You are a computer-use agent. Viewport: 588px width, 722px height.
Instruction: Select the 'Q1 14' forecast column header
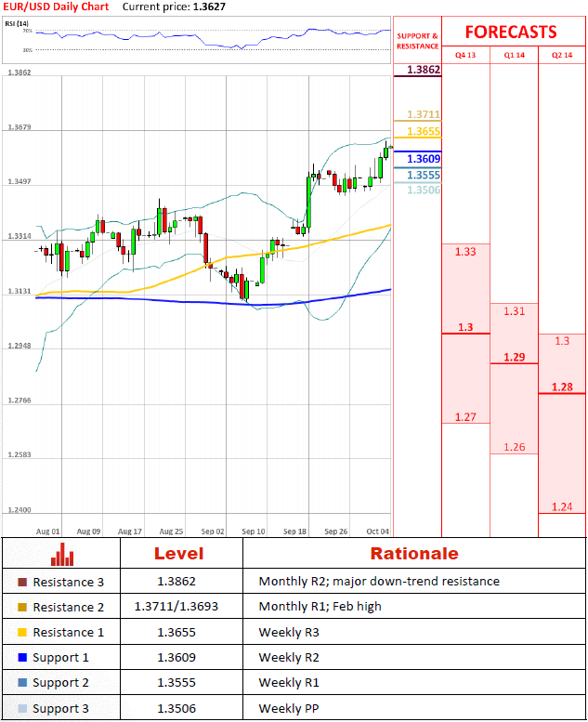point(514,55)
